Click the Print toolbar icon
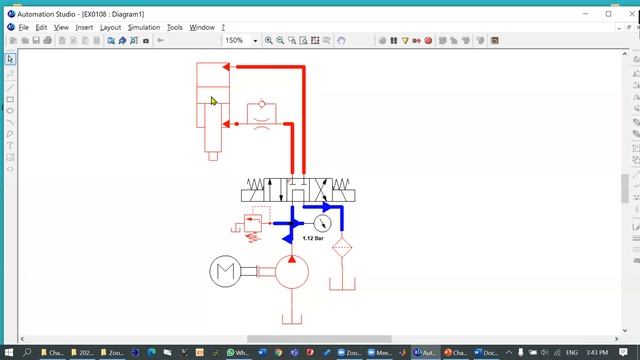 click(48, 40)
